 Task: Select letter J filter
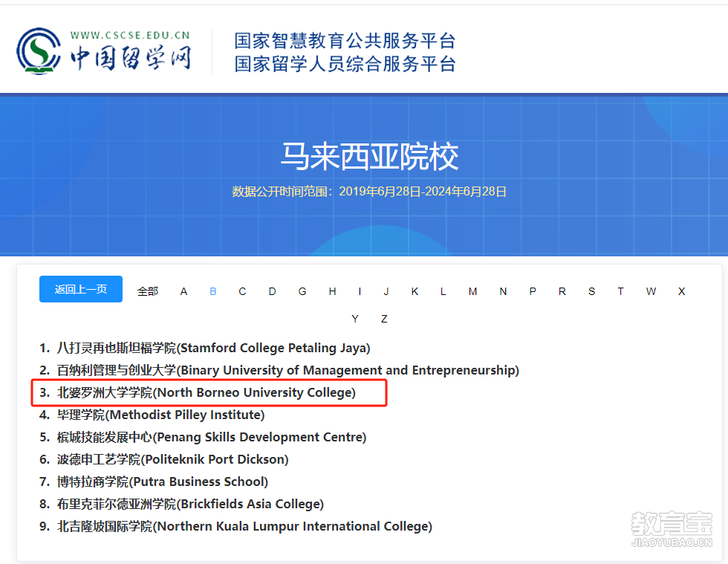click(x=386, y=291)
